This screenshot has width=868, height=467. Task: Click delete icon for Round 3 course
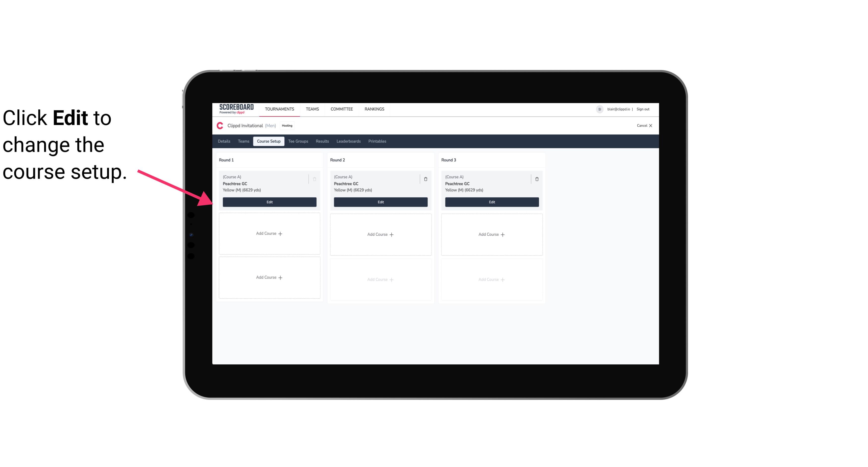tap(536, 179)
